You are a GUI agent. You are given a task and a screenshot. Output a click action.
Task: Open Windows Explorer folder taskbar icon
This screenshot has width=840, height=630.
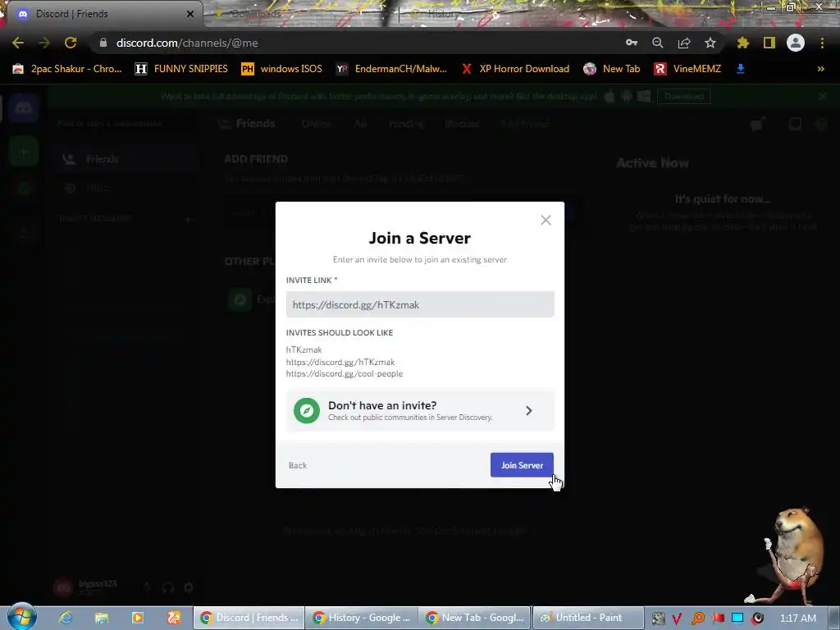pos(101,618)
